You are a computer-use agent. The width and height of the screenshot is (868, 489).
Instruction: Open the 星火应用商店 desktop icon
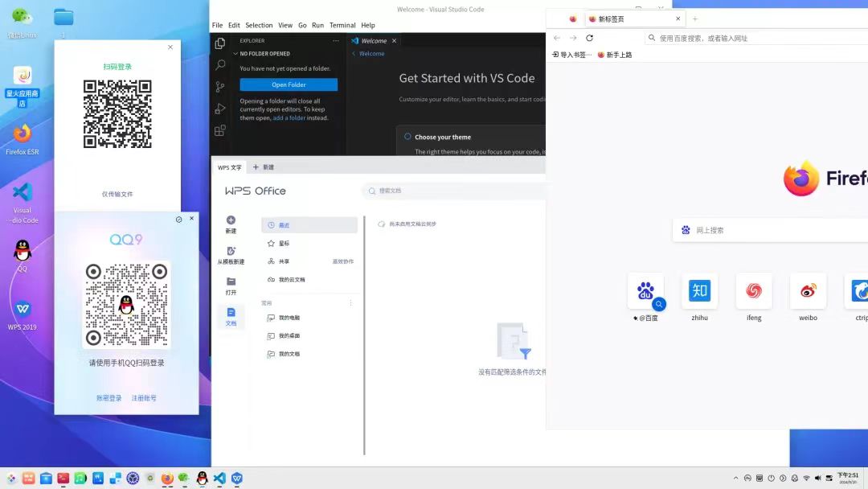[23, 86]
